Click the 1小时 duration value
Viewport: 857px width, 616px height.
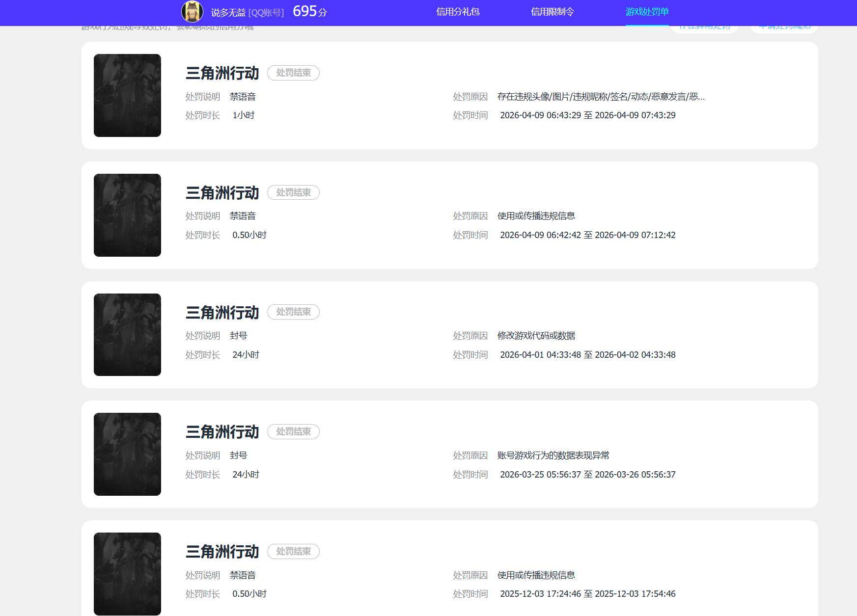[x=244, y=115]
